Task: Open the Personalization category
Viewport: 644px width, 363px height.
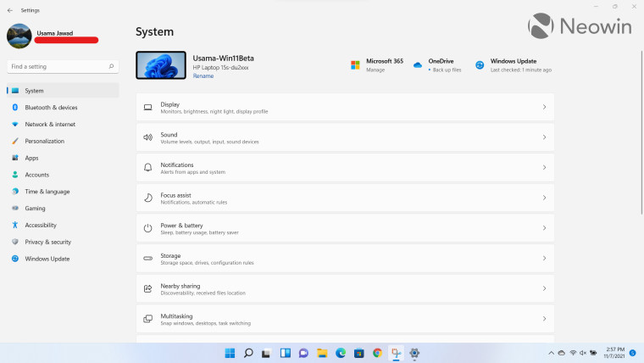Action: pos(63,141)
